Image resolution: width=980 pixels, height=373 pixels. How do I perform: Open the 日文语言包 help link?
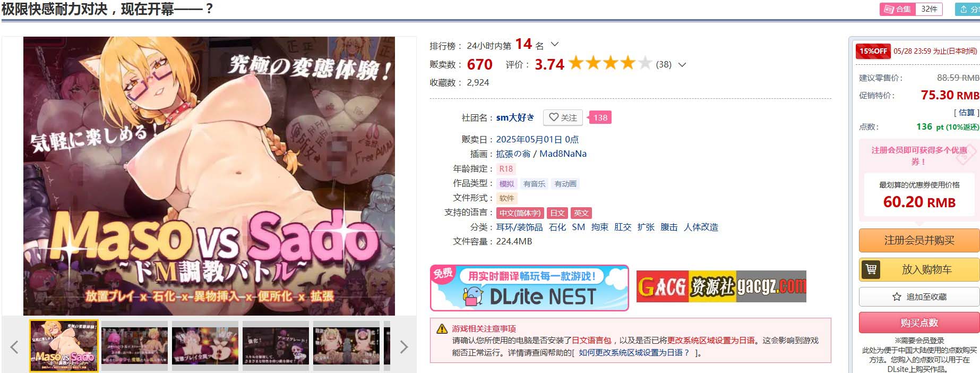[x=591, y=340]
